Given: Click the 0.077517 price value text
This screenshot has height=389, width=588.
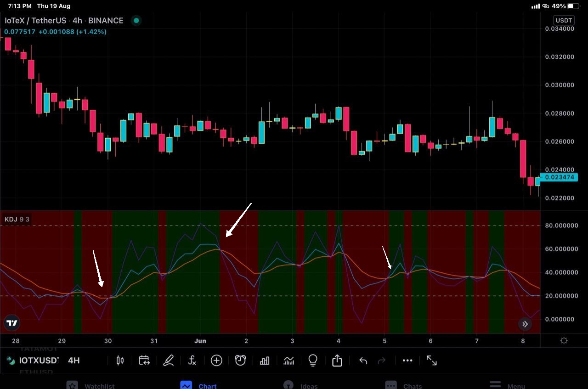Looking at the screenshot, I should (x=20, y=32).
